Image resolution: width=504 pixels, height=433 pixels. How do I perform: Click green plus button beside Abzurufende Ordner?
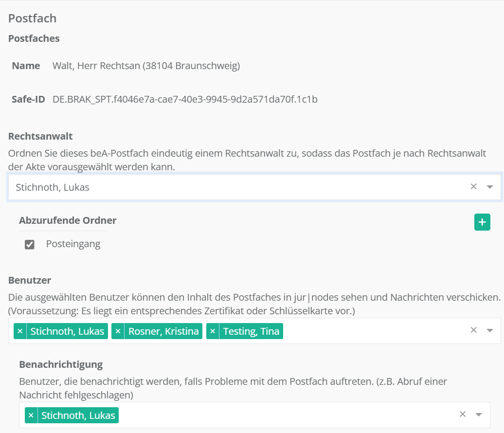coord(482,222)
